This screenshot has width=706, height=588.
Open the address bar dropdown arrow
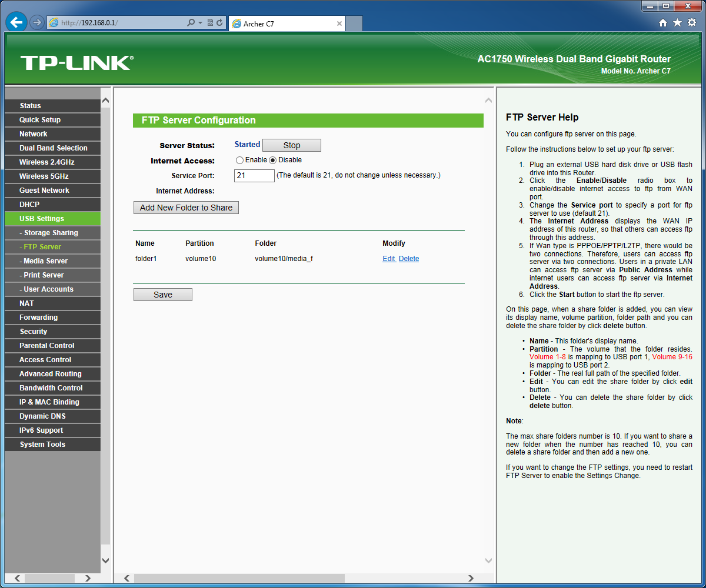200,23
